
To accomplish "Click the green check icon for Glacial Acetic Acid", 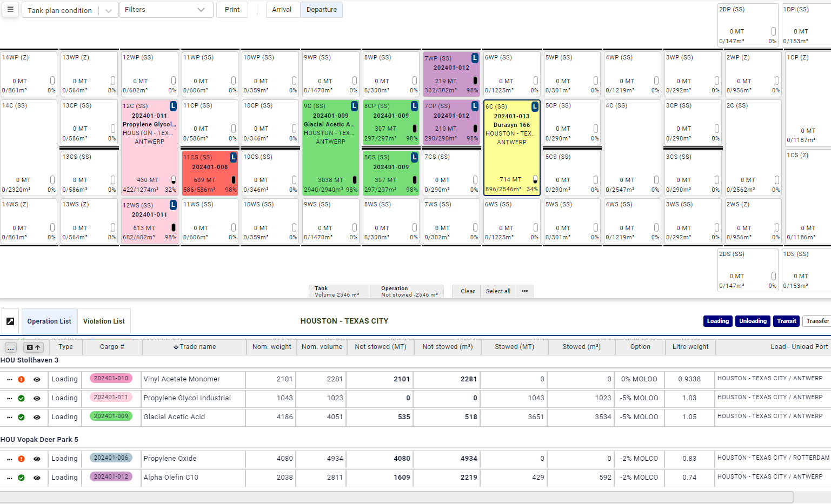I will [22, 418].
